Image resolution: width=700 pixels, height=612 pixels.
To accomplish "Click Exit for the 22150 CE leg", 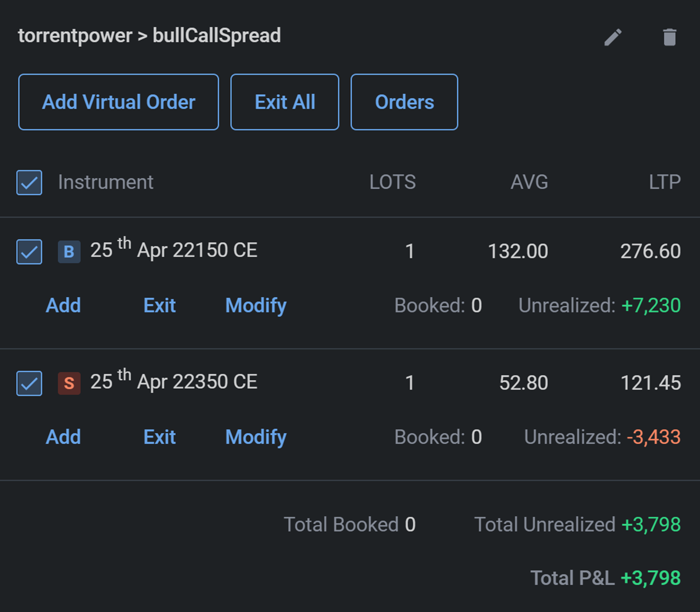I will click(x=159, y=305).
